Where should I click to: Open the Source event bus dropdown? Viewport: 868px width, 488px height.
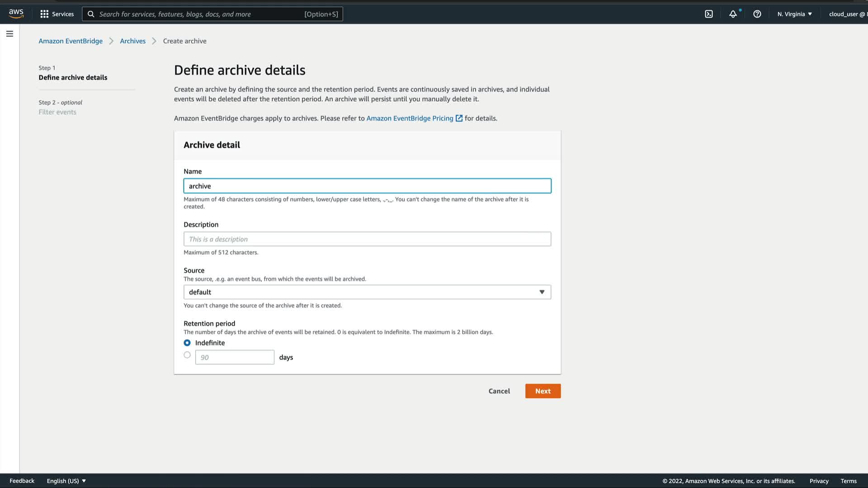367,292
